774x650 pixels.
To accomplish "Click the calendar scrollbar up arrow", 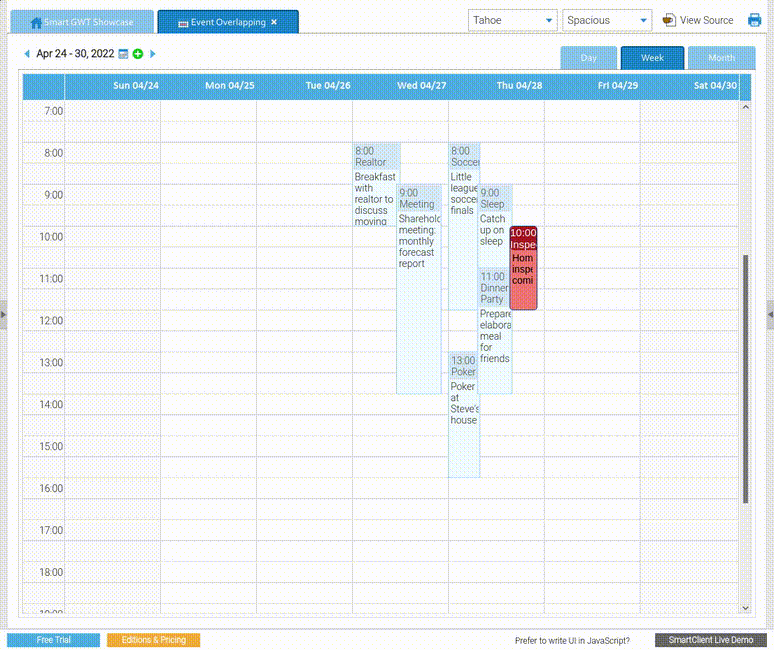I will point(746,107).
